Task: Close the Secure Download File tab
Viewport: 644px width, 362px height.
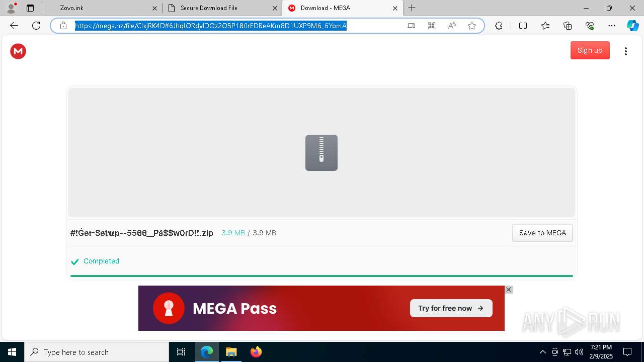Action: pos(275,8)
